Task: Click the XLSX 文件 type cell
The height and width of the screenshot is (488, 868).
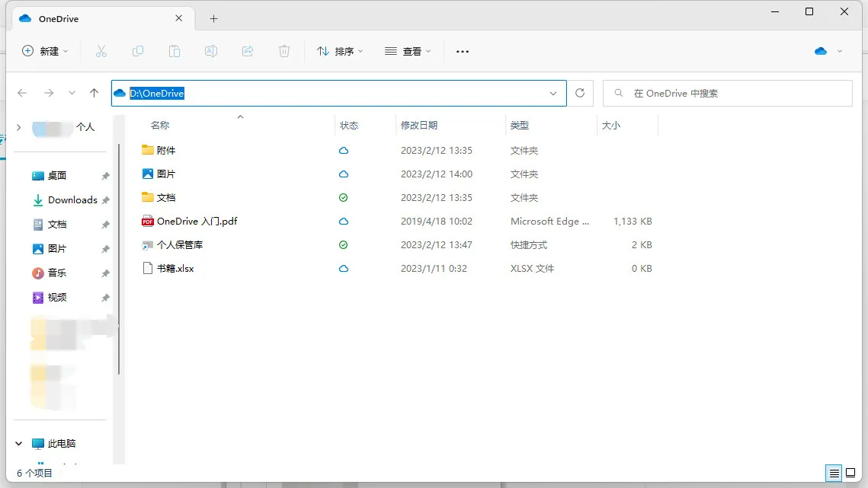Action: 532,268
